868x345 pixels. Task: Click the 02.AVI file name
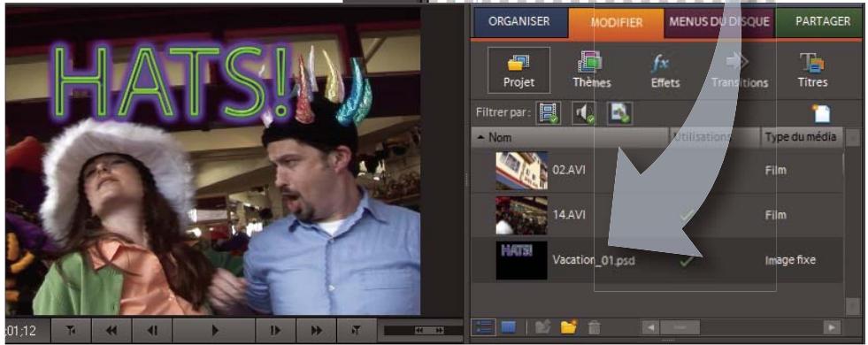tap(569, 170)
